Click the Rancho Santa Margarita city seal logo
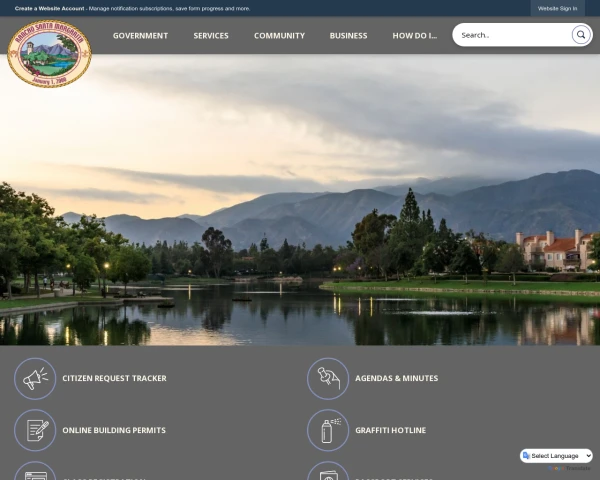 pyautogui.click(x=49, y=54)
